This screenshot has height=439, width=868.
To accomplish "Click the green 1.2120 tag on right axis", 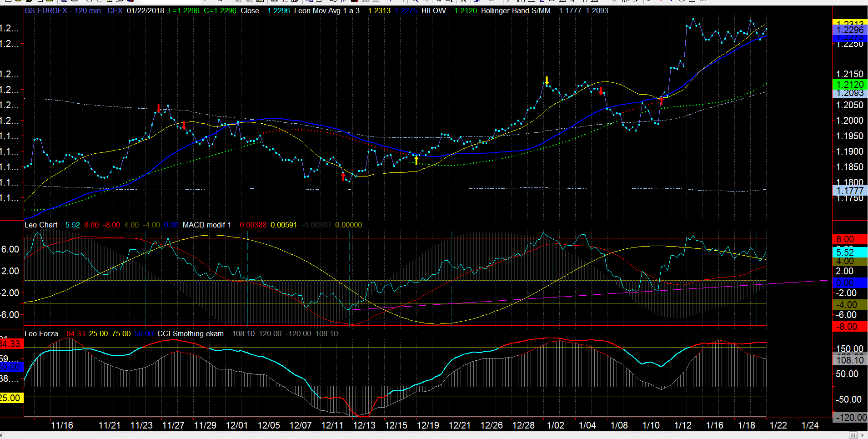I will pyautogui.click(x=850, y=85).
